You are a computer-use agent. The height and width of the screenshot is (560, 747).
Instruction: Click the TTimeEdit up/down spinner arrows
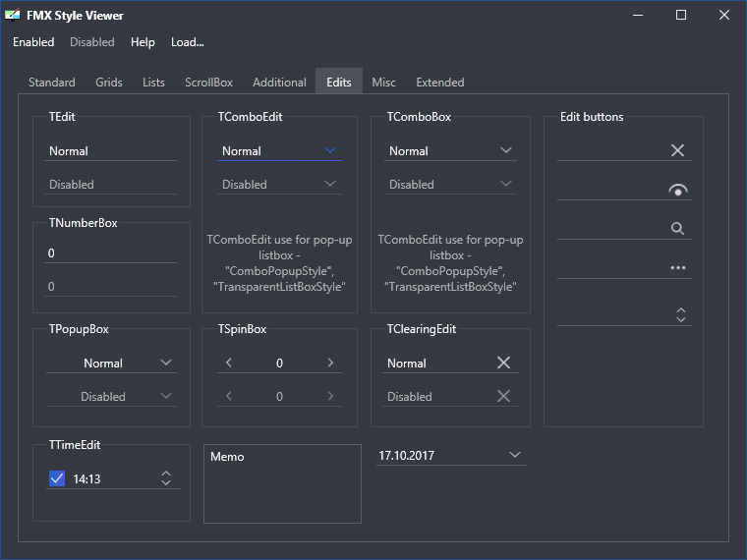[166, 477]
